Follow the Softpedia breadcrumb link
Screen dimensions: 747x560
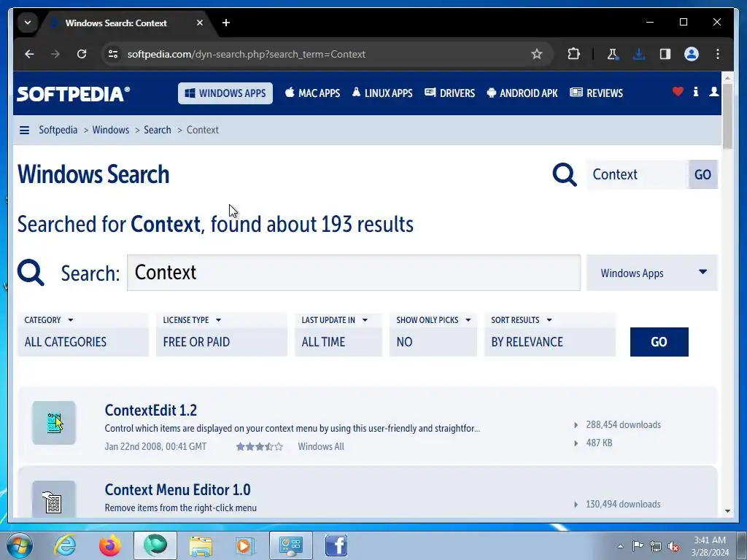click(x=58, y=130)
